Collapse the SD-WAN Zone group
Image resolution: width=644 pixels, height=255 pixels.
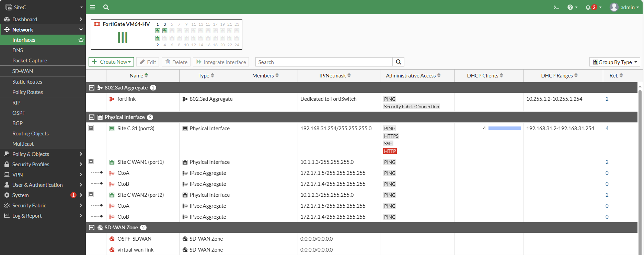click(92, 228)
